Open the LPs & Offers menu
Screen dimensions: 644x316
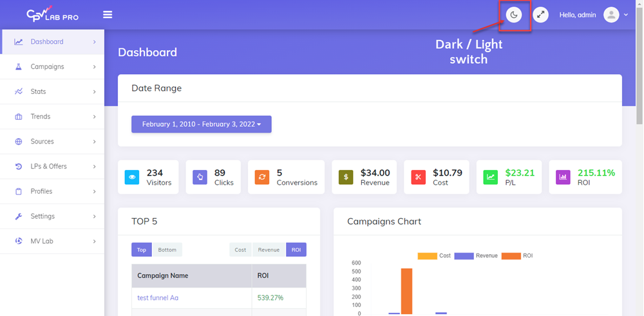click(52, 167)
